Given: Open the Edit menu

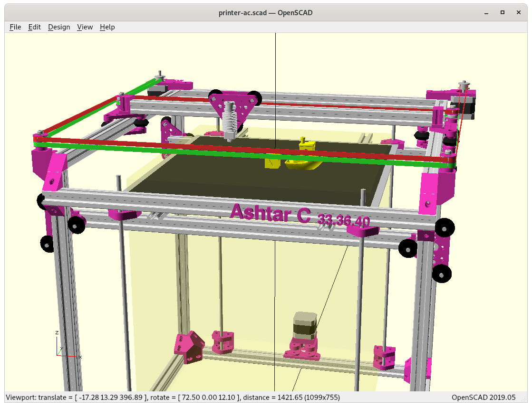Looking at the screenshot, I should 35,27.
